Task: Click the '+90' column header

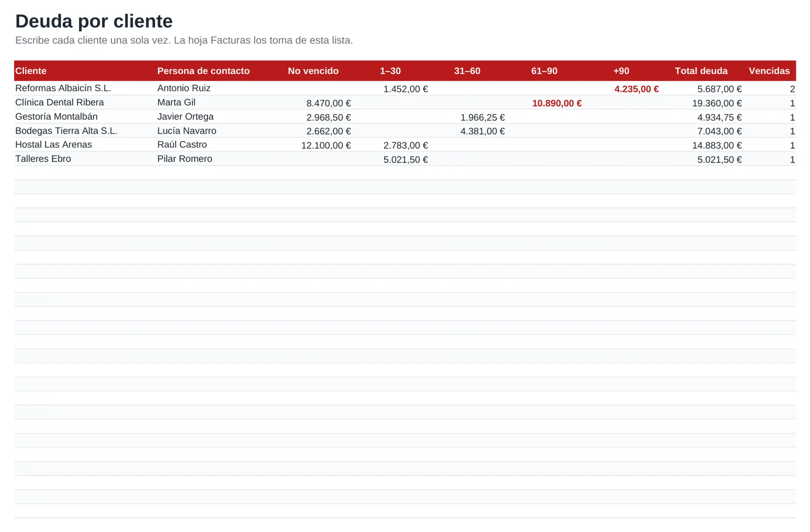Action: [621, 71]
